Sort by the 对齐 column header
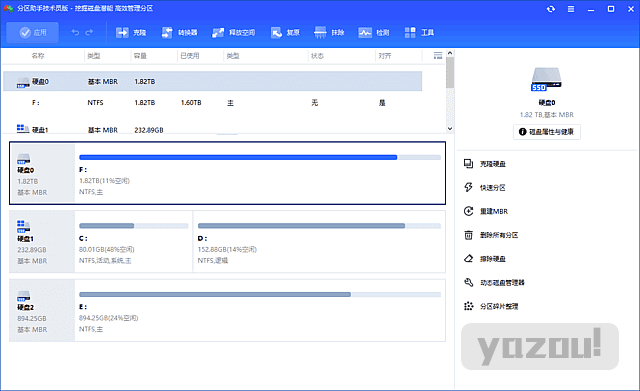 click(x=384, y=56)
